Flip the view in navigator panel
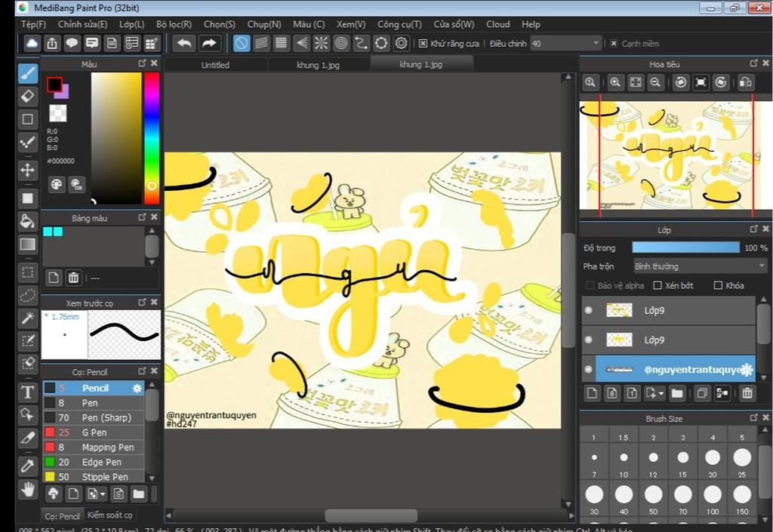This screenshot has width=773, height=532. pyautogui.click(x=745, y=82)
